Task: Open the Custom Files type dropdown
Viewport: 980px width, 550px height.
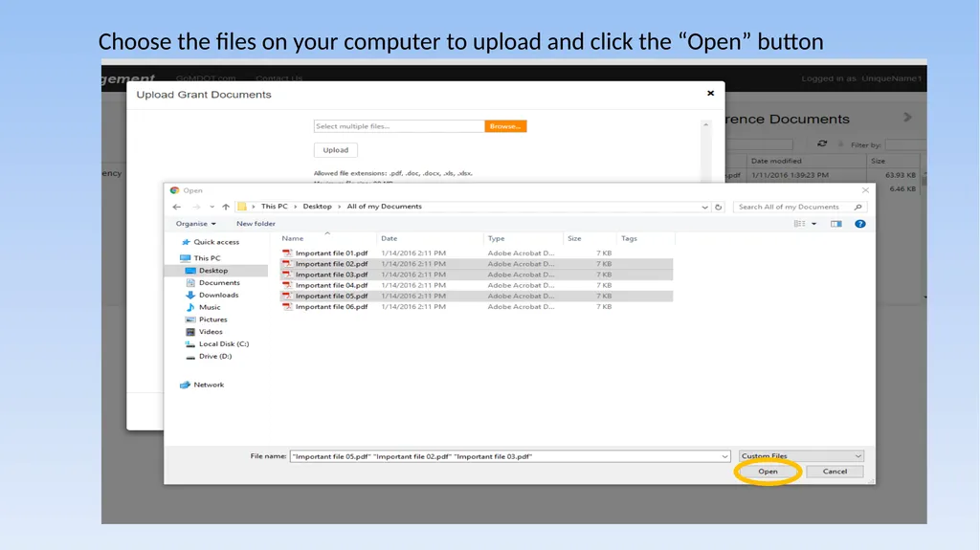Action: (801, 456)
